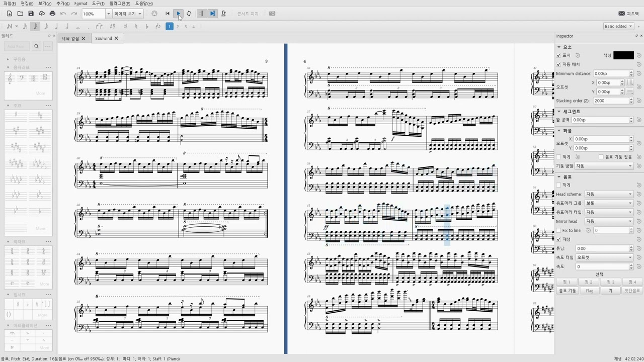Toggle the metronome icon
The image size is (644, 362).
tap(223, 14)
